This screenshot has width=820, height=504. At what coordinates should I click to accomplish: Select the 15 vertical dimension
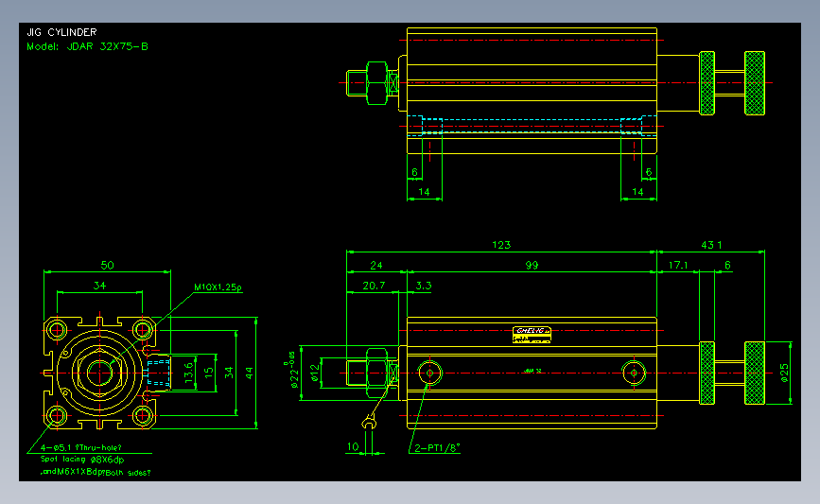tap(209, 373)
